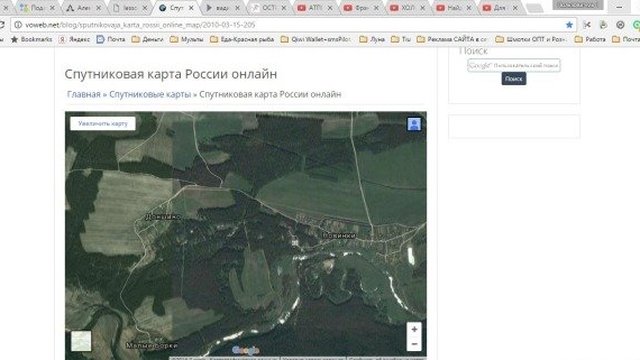Close the 'ОСТ' tab
The width and height of the screenshot is (640, 360).
point(284,8)
